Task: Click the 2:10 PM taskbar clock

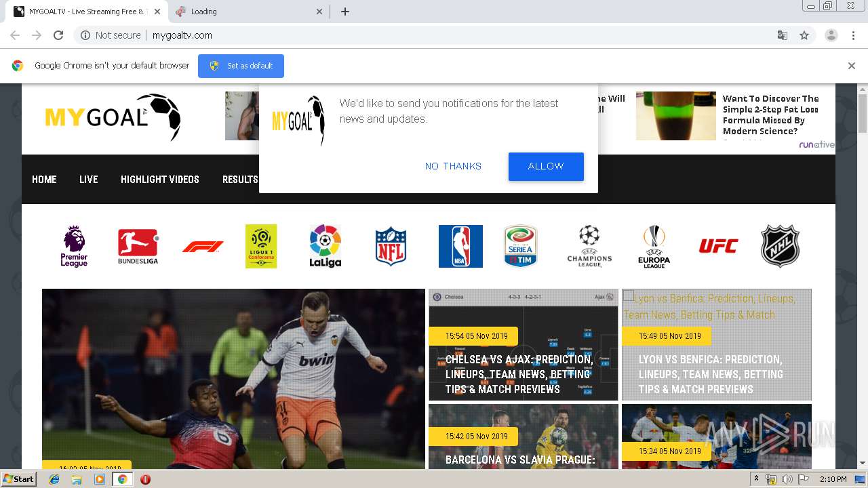Action: coord(833,479)
